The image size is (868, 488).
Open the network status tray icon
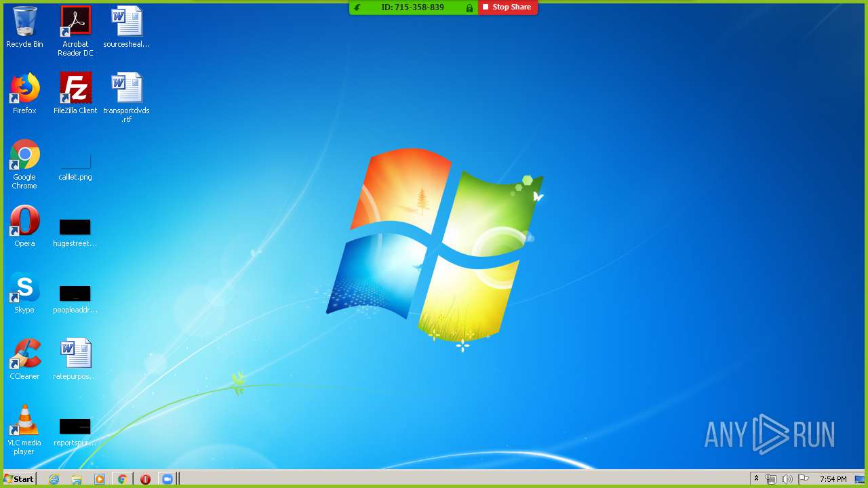(x=771, y=479)
